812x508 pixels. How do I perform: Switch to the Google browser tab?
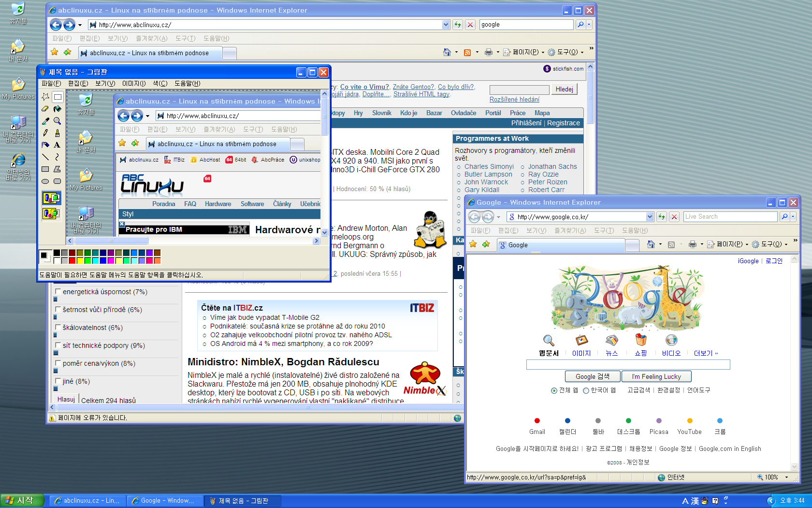tap(561, 245)
